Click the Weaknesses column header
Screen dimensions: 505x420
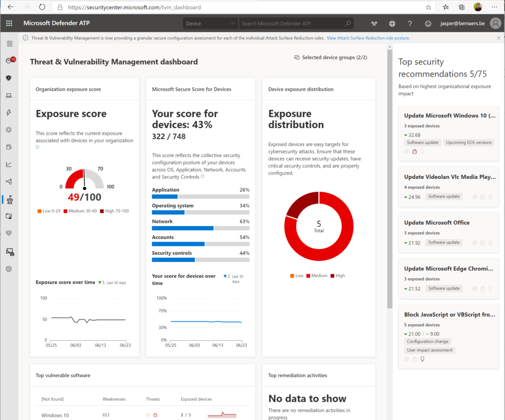[114, 399]
